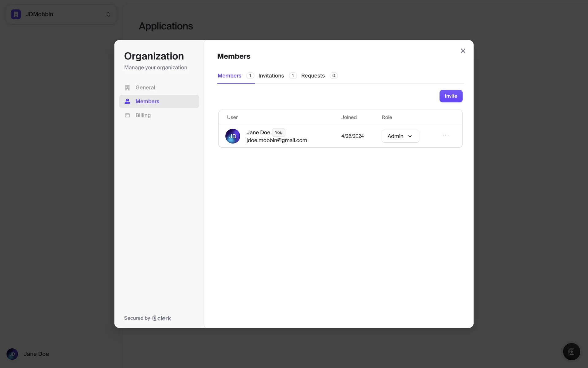588x368 pixels.
Task: Select the Members tab
Action: tap(229, 76)
